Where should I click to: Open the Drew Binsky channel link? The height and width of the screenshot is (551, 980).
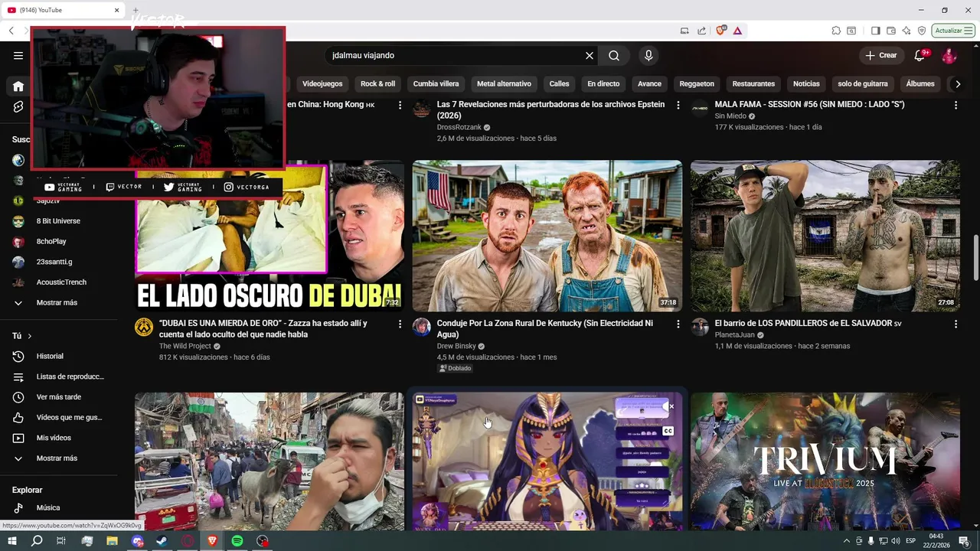click(456, 346)
